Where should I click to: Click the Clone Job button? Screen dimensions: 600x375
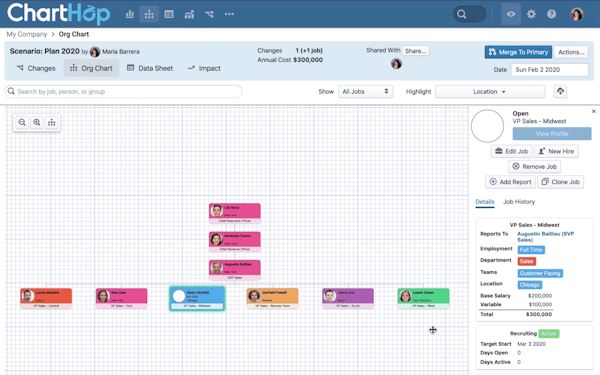(561, 182)
